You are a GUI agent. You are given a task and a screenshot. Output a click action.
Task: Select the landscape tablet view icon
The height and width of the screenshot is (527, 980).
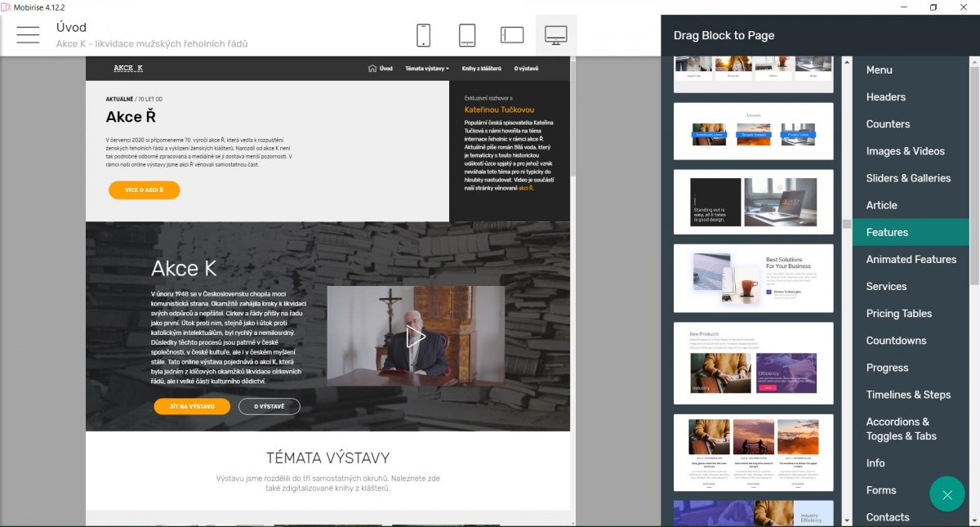512,35
